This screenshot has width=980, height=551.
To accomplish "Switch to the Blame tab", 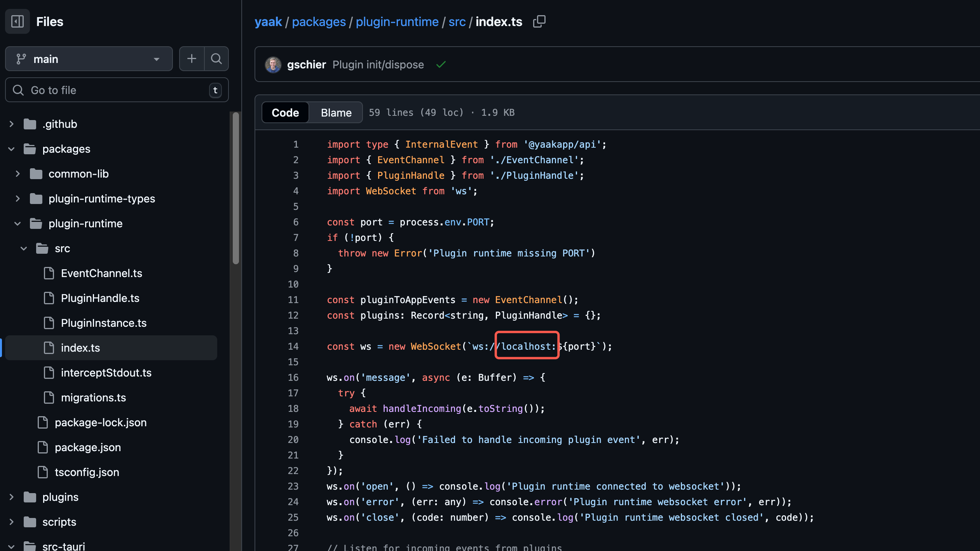I will click(x=336, y=112).
